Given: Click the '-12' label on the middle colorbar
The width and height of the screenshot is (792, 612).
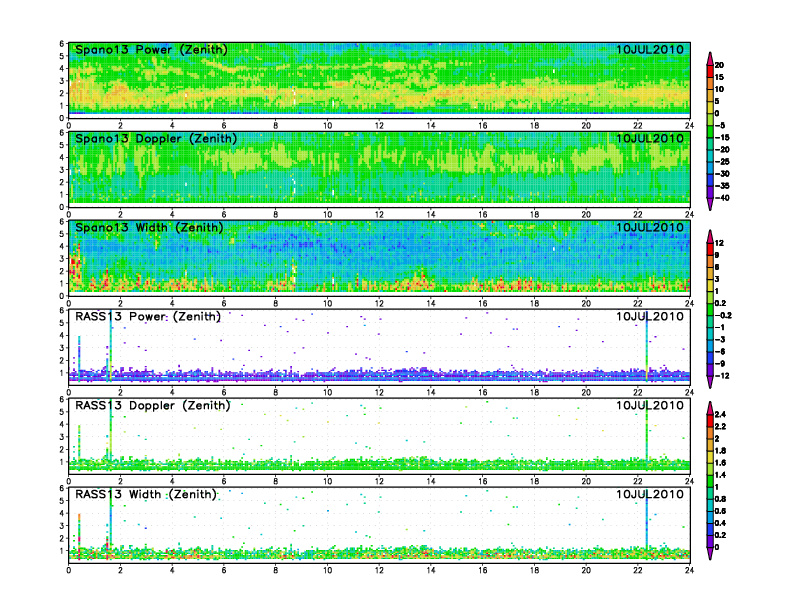Looking at the screenshot, I should coord(722,376).
